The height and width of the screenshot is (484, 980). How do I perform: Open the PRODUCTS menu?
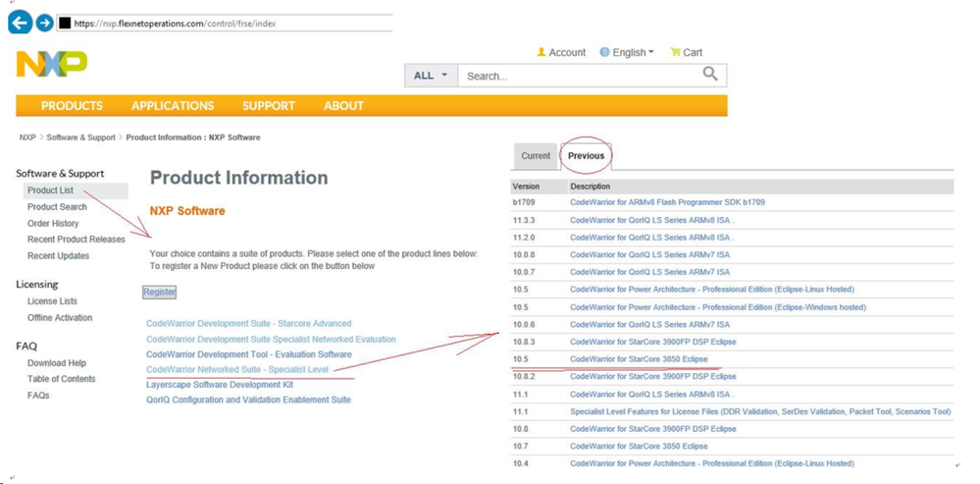72,106
